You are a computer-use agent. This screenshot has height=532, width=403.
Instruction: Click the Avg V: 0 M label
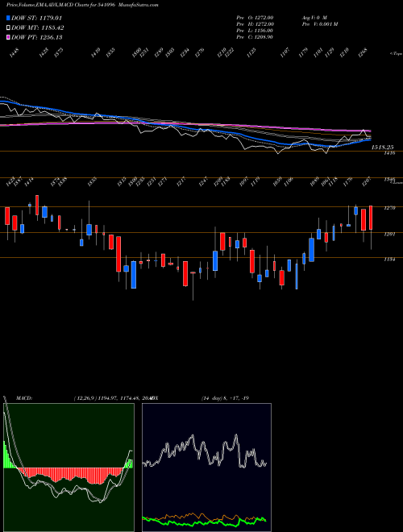point(314,17)
